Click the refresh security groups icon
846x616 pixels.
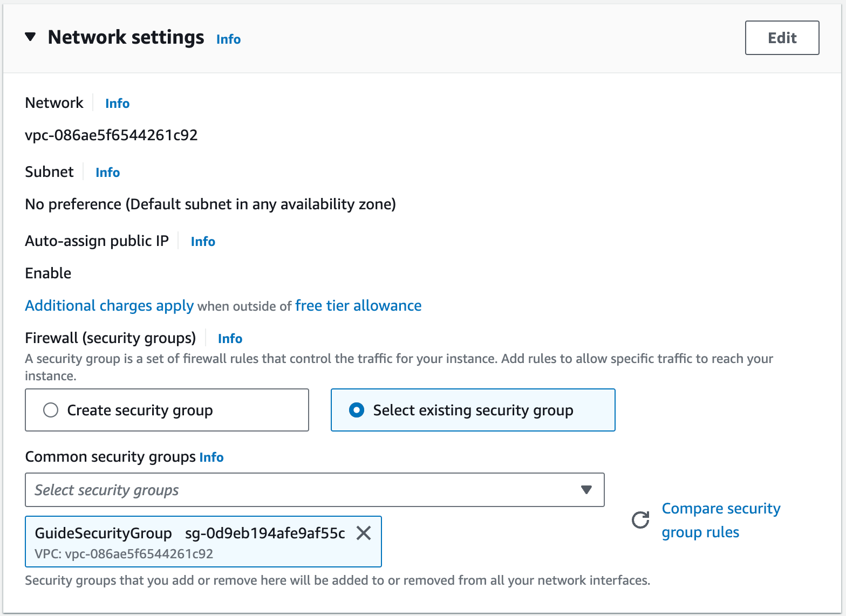click(x=640, y=520)
